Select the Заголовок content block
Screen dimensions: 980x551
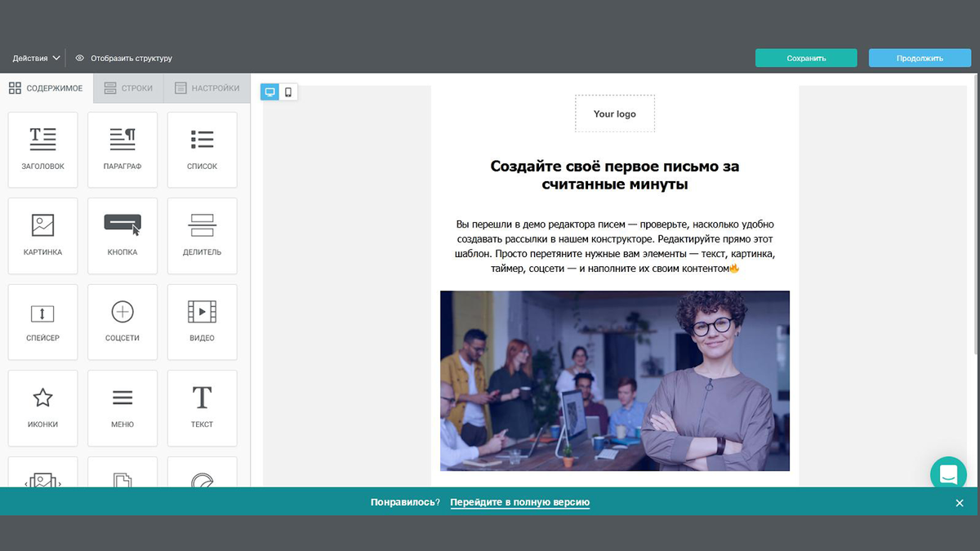tap(42, 149)
